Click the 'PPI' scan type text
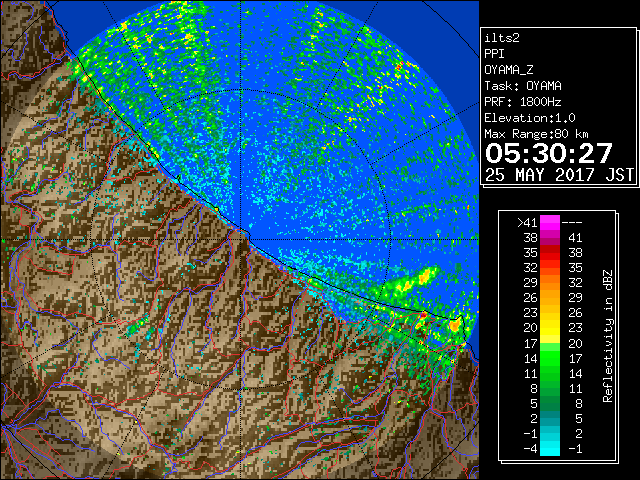640x480 pixels. coord(494,54)
